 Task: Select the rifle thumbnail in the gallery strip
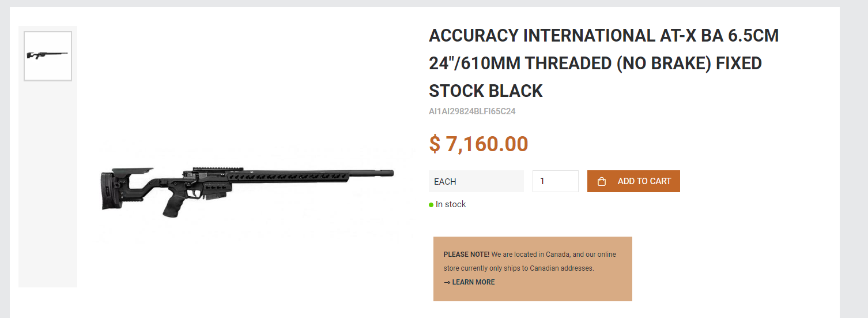(48, 56)
